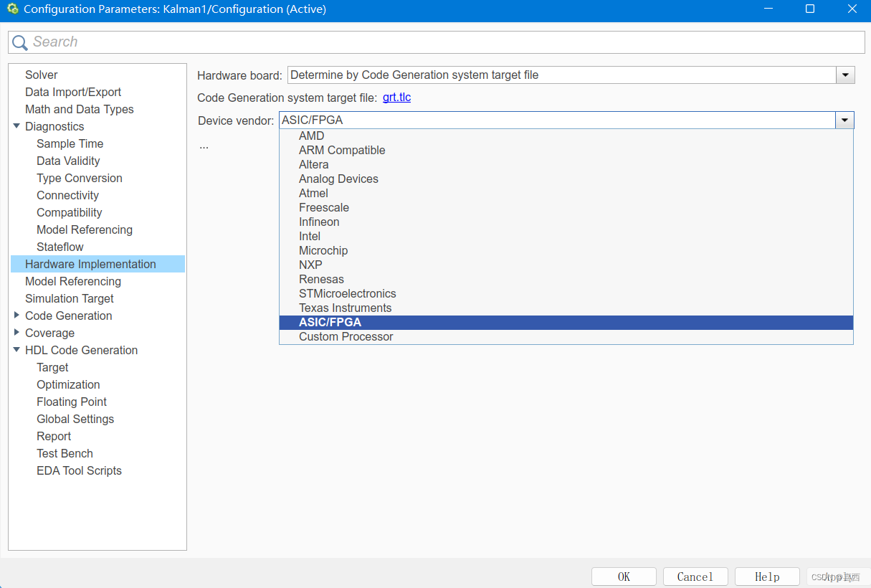The image size is (871, 588).
Task: Collapse the HDL Code Generation node
Action: (x=16, y=350)
